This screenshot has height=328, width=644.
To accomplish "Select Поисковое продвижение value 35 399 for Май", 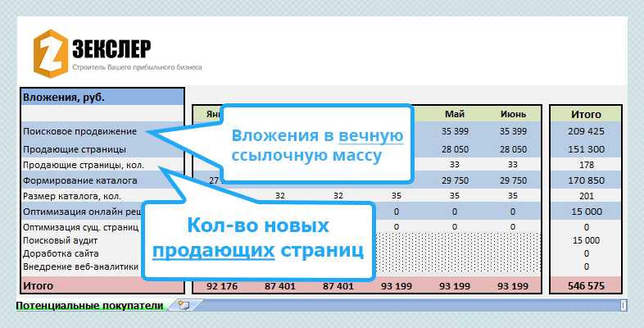I will click(x=455, y=131).
